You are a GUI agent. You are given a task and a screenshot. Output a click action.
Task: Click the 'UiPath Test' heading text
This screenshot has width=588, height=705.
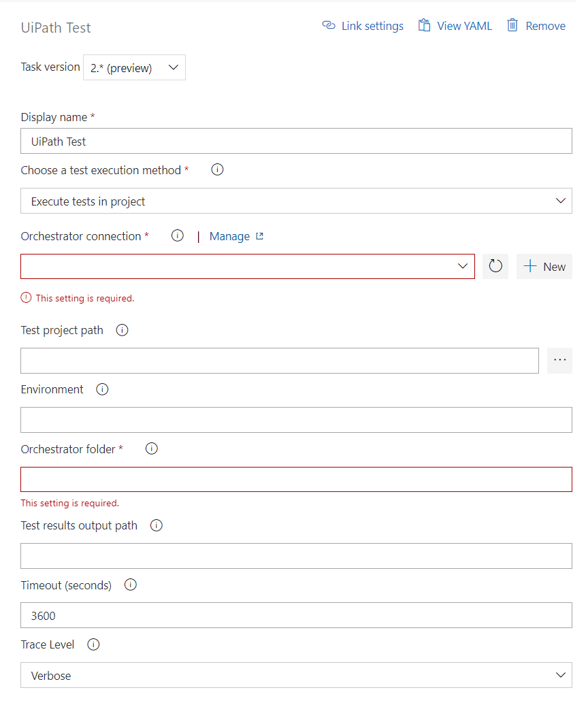coord(56,28)
